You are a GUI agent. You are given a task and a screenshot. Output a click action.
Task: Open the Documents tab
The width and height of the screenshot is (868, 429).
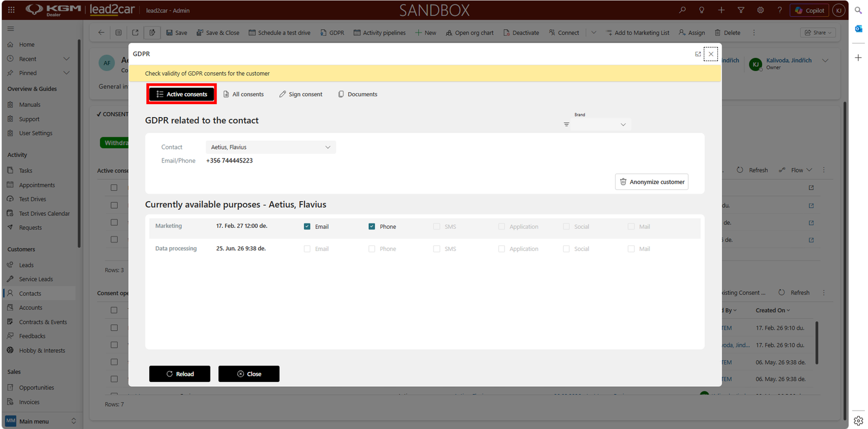[358, 94]
